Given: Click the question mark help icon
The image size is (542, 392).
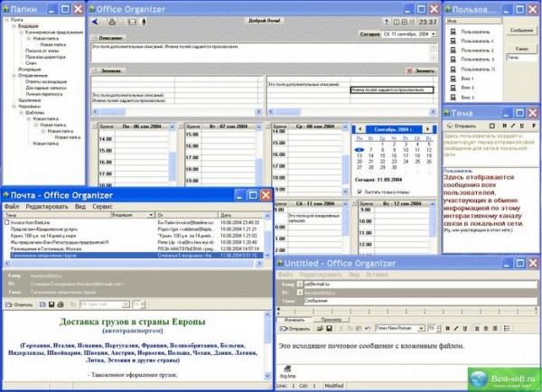Looking at the screenshot, I should 387,22.
